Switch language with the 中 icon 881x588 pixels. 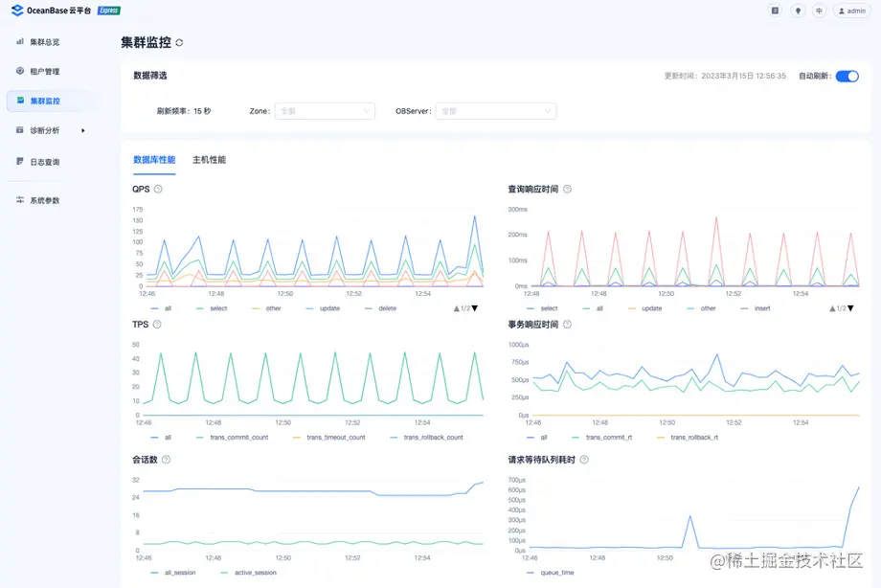pyautogui.click(x=819, y=11)
